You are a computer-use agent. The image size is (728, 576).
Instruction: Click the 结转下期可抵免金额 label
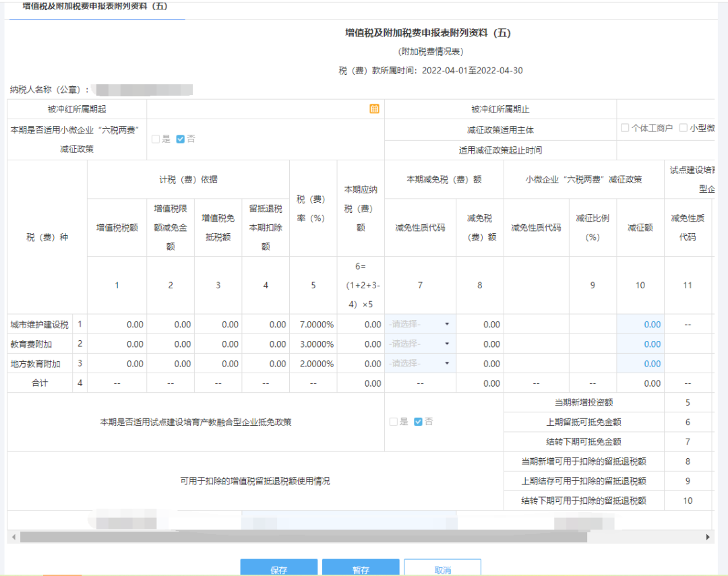(584, 441)
